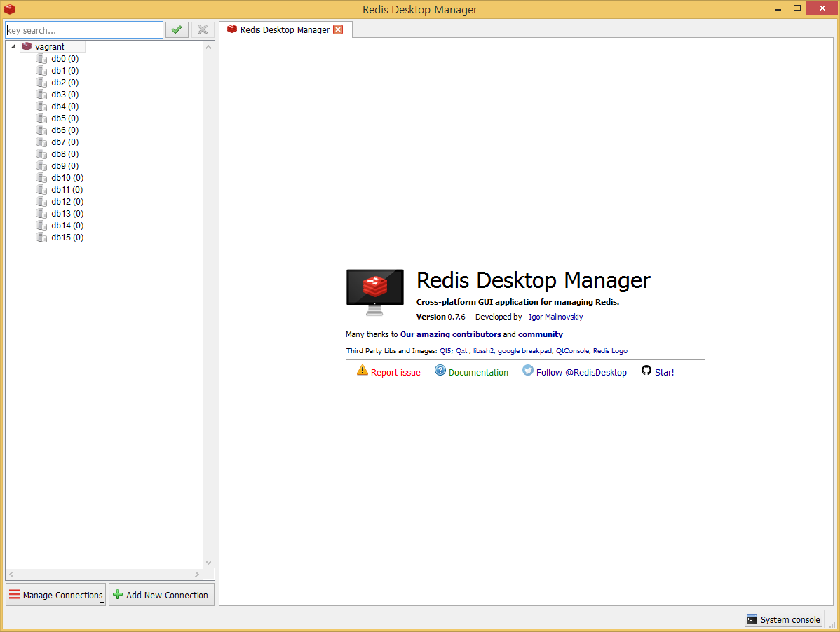Open the Follow @RedisDesktop link
This screenshot has height=632, width=840.
tap(581, 373)
